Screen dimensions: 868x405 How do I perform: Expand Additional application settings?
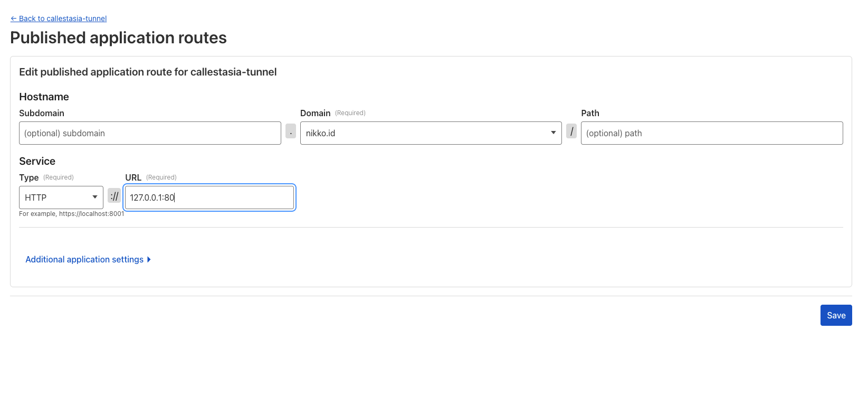coord(84,259)
